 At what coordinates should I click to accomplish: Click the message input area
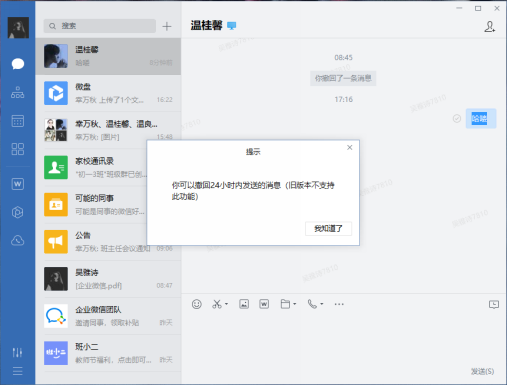343,338
